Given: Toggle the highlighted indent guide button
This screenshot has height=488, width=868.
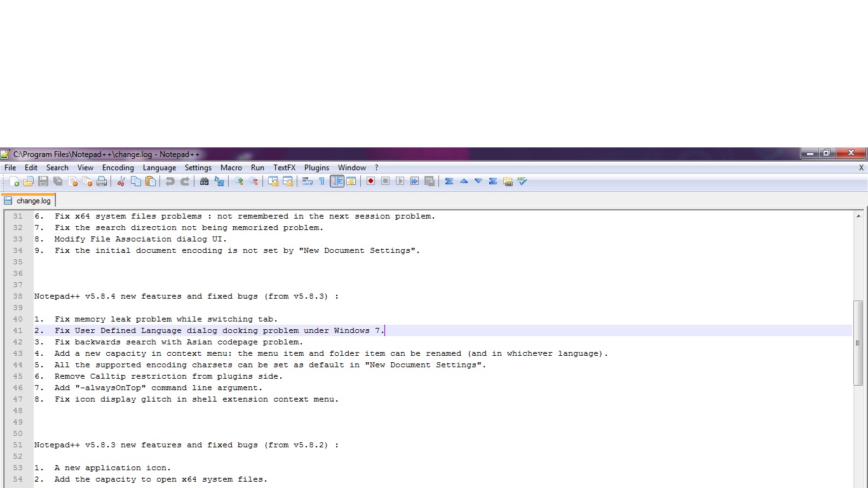Looking at the screenshot, I should pos(337,182).
